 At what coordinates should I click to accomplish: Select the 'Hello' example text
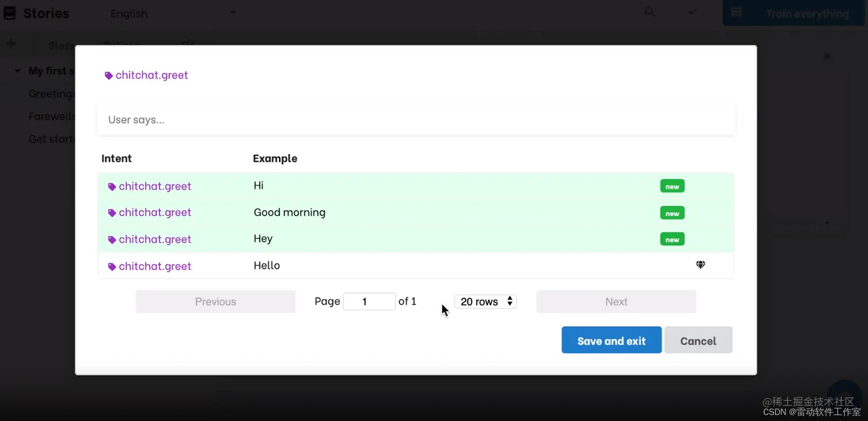(x=267, y=265)
